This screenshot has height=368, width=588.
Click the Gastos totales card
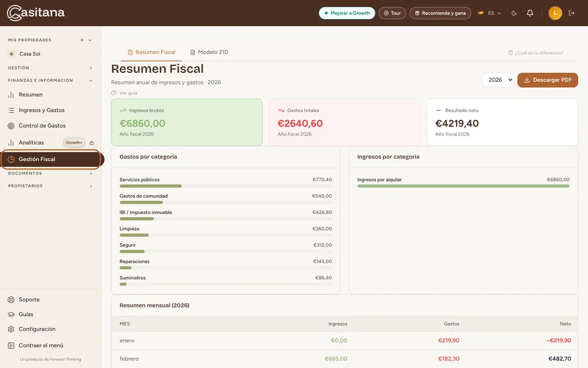click(x=344, y=122)
